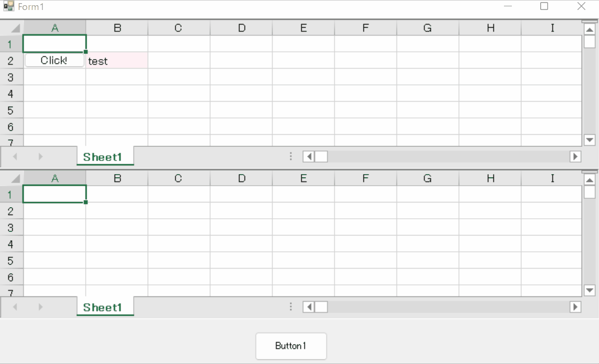
Task: Click right arrow of upper horizontal scrollbar
Action: (x=575, y=156)
